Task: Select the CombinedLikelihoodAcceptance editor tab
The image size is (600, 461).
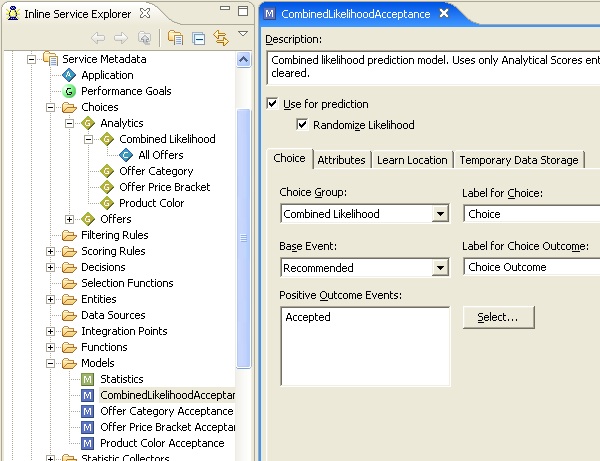Action: (x=355, y=14)
